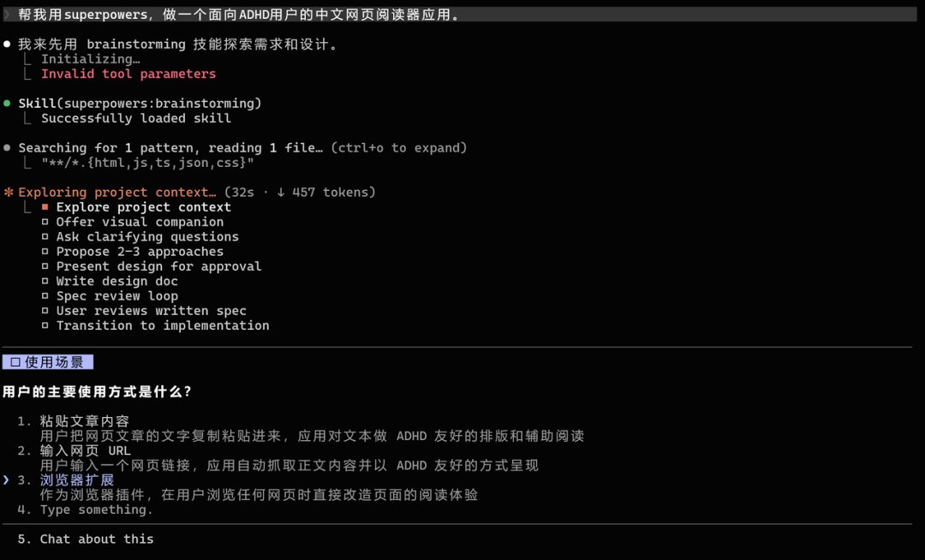Toggle the Propose 2-3 approaches task box
The width and height of the screenshot is (925, 560).
[45, 251]
